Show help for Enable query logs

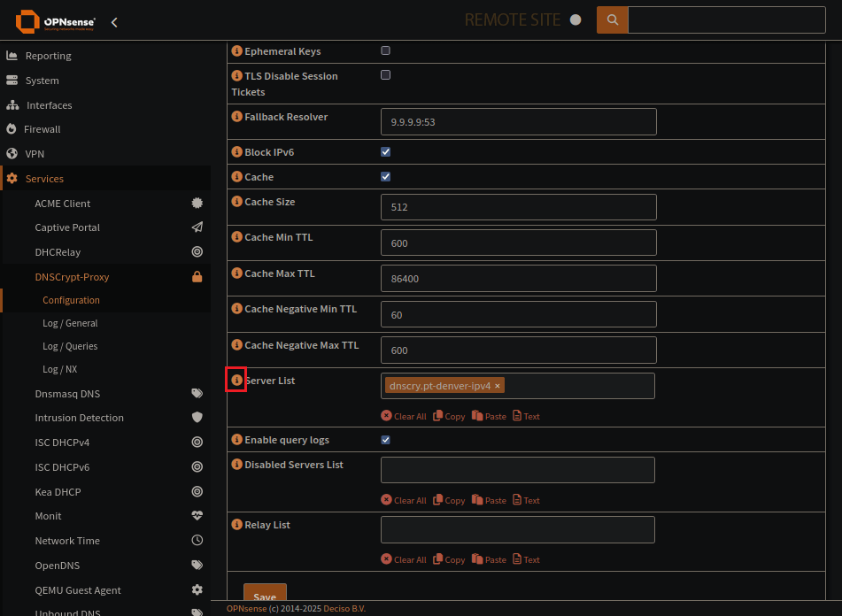(236, 440)
